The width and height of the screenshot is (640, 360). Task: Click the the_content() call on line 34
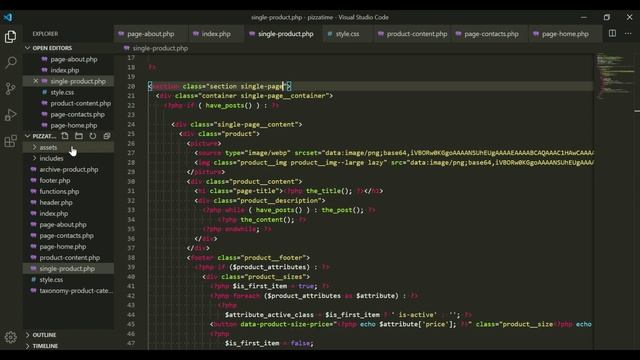coord(267,220)
